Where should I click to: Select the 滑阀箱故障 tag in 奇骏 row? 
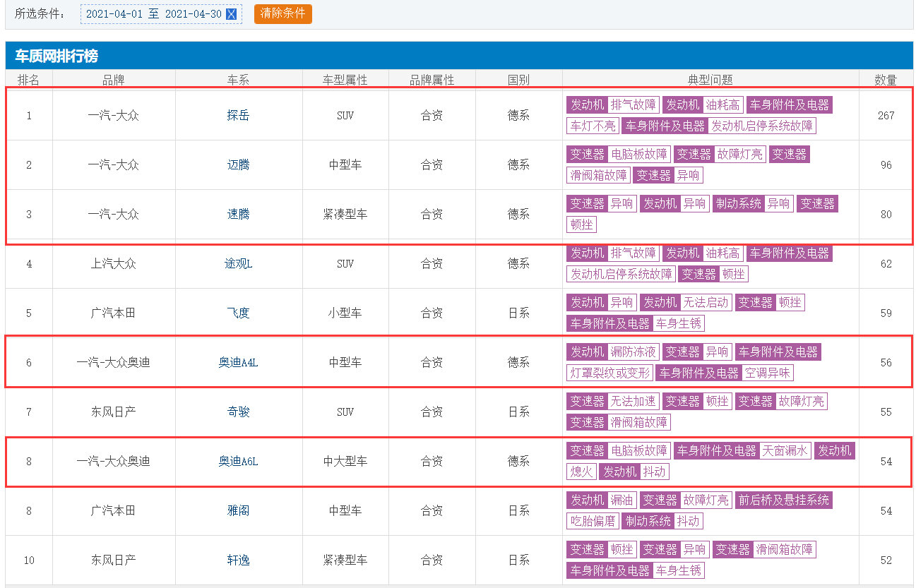[x=639, y=423]
